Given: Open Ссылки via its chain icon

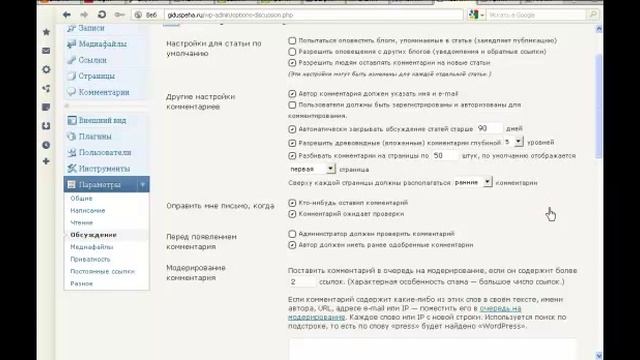Looking at the screenshot, I should (71, 60).
